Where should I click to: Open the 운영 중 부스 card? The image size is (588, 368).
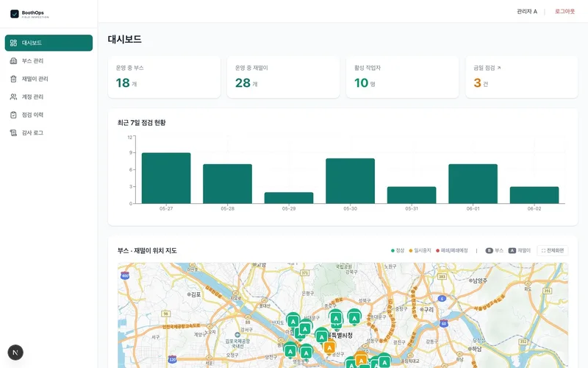point(164,77)
